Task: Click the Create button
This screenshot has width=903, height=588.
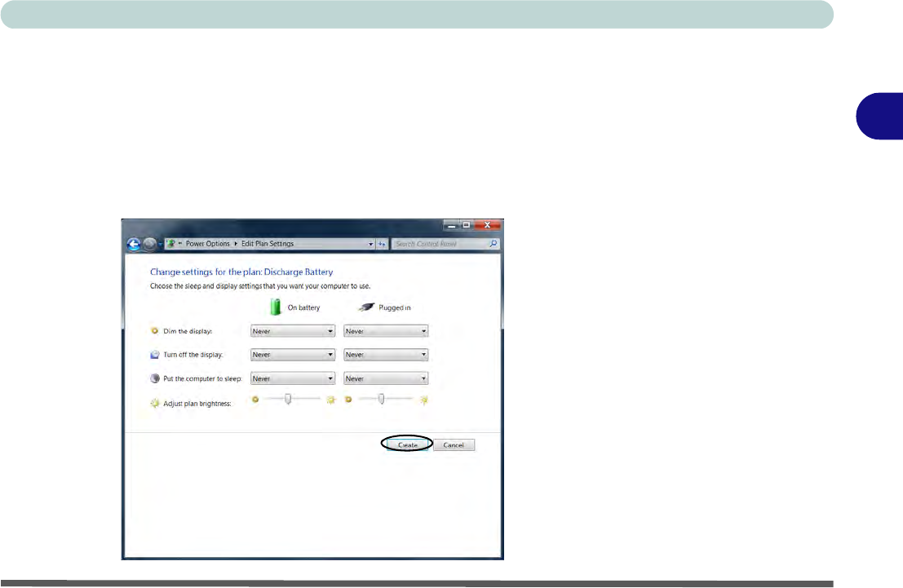Action: coord(407,445)
